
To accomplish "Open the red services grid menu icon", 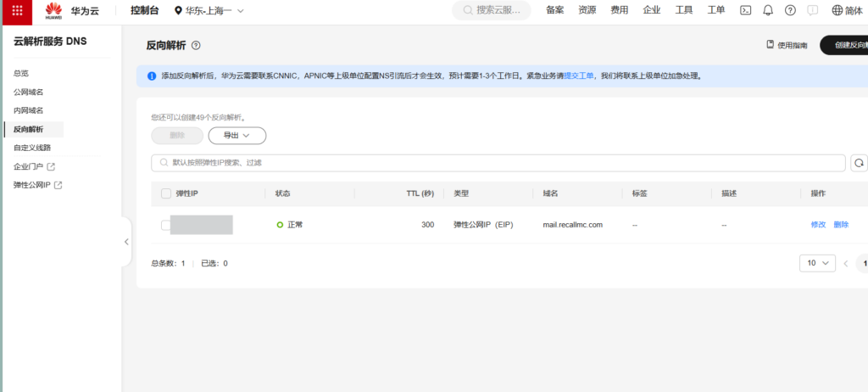I will (17, 10).
